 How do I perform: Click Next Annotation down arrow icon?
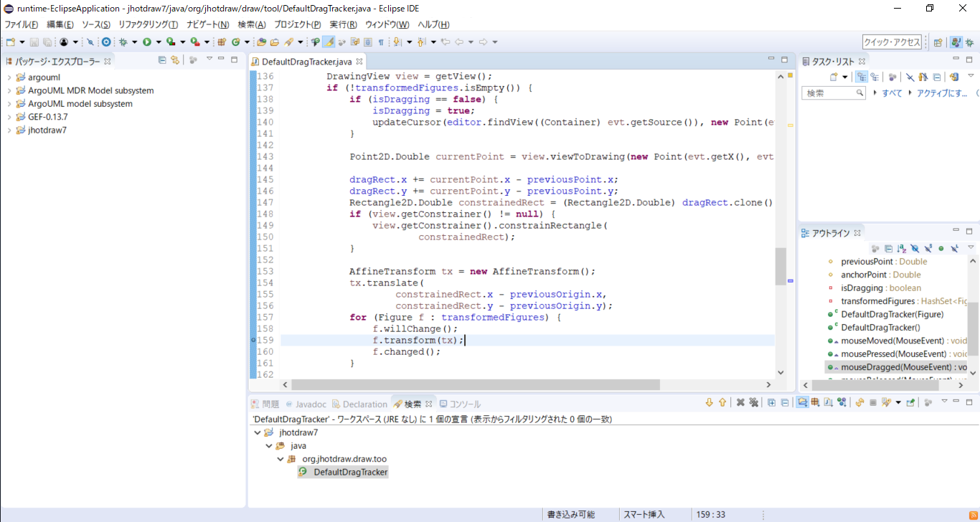(397, 42)
